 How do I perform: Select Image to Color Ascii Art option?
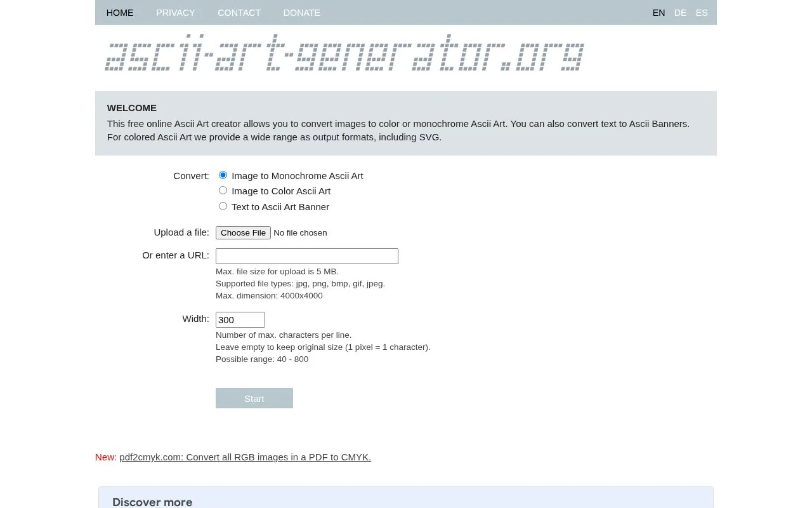223,190
